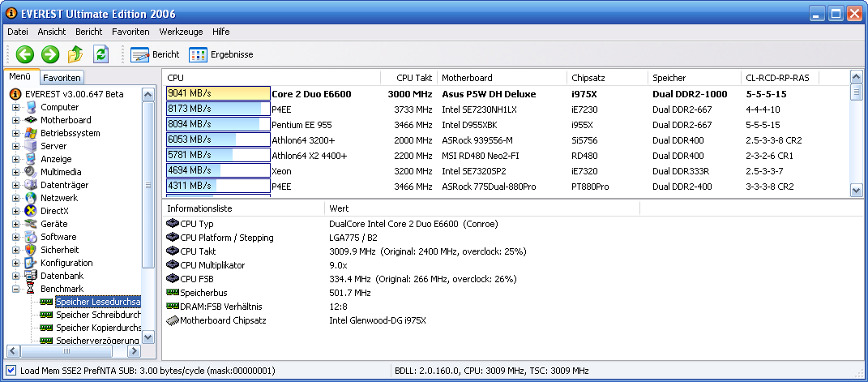This screenshot has width=868, height=382.
Task: Click the Anzeige monitor icon
Action: click(31, 159)
